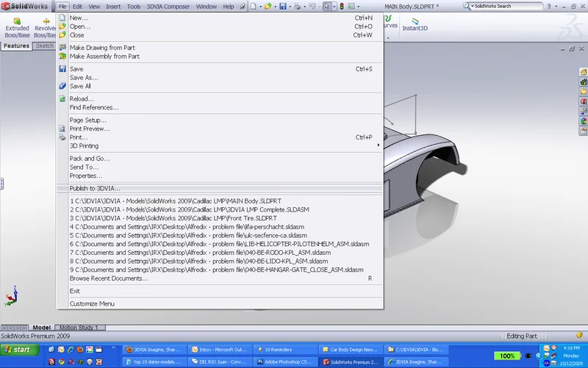Click the Reload icon in the File menu
588x368 pixels.
[62, 98]
